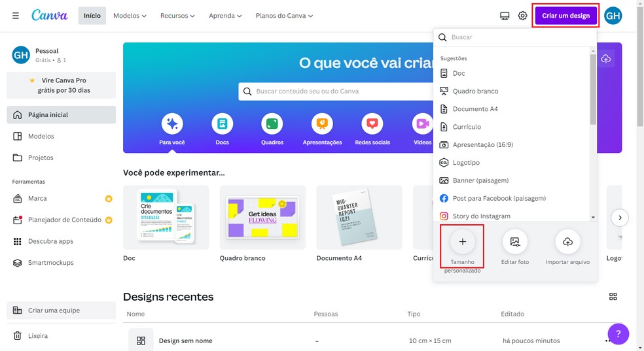Open the Design sem nome recent design
This screenshot has height=351, width=644.
pos(186,341)
